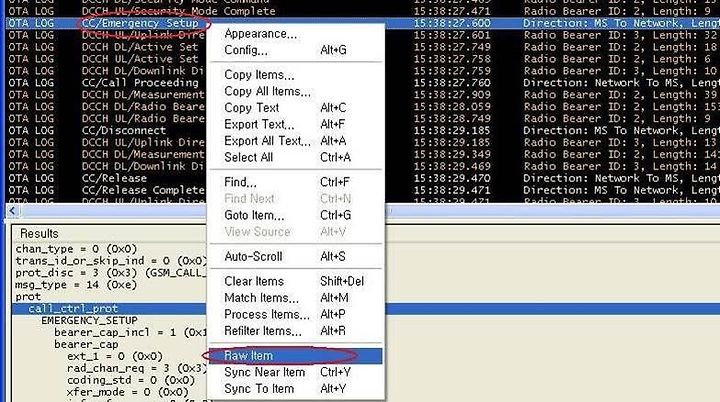
Task: Click msg_type = 14 (0xe) line
Action: point(76,285)
